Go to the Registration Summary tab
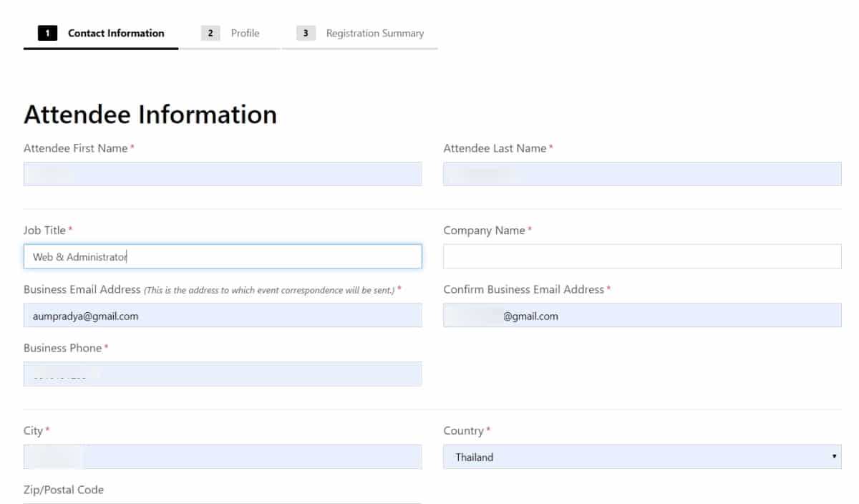The image size is (859, 504). click(x=374, y=34)
